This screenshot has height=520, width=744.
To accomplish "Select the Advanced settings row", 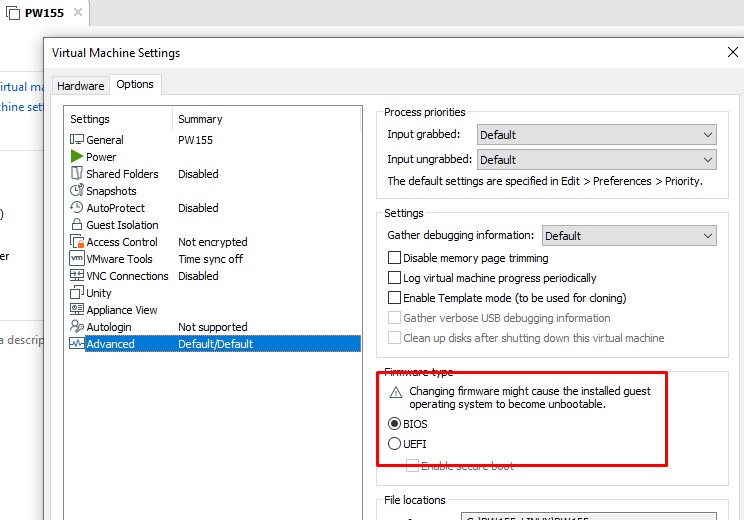I will pyautogui.click(x=215, y=344).
